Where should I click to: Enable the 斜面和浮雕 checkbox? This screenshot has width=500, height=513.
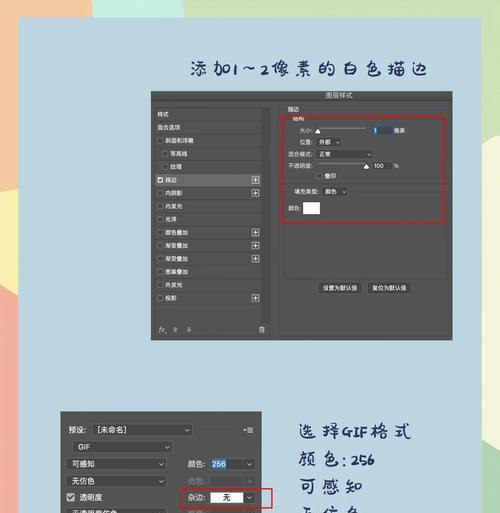point(160,140)
